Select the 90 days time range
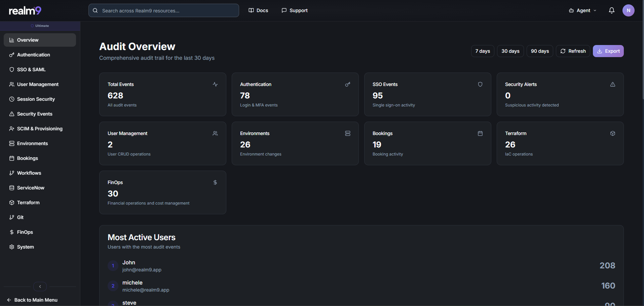 coord(540,51)
